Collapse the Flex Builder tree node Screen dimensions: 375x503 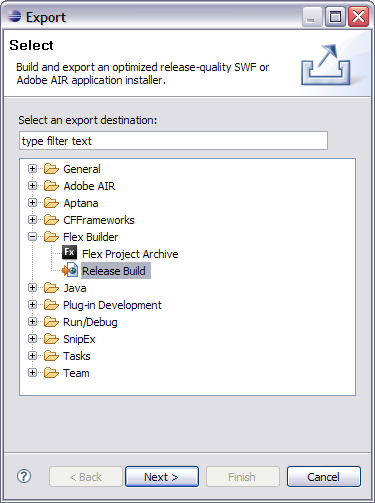(32, 236)
